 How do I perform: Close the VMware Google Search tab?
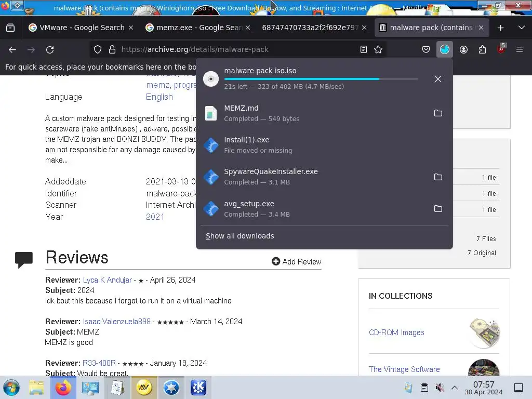131,28
